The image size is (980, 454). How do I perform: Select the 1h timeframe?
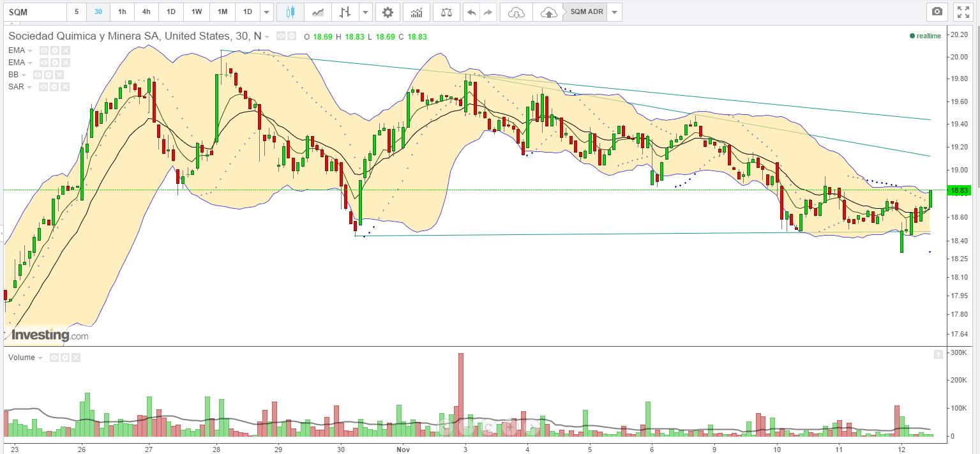(x=122, y=12)
